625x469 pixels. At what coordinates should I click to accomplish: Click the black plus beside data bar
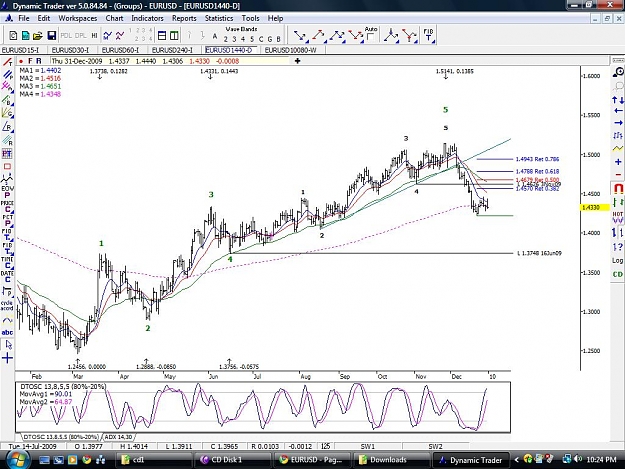point(297,61)
